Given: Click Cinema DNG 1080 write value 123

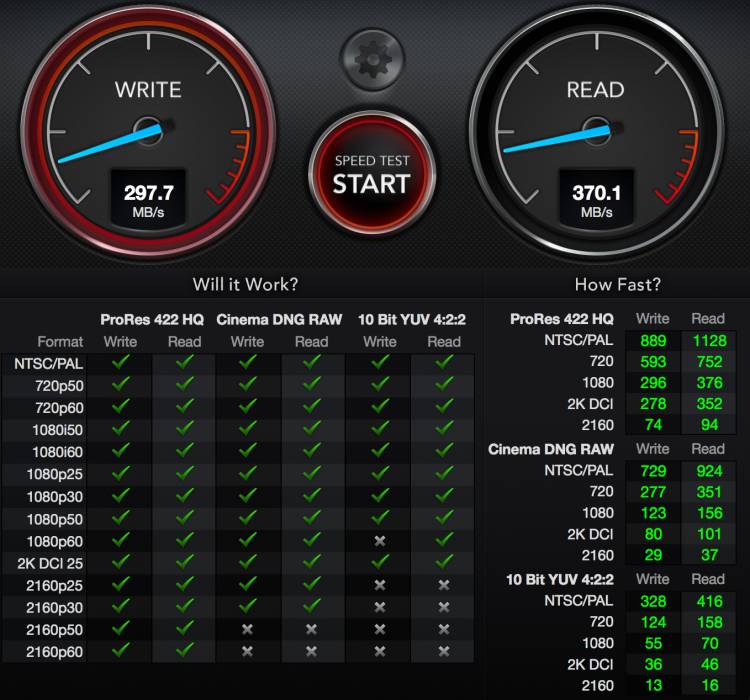Looking at the screenshot, I should pyautogui.click(x=653, y=513).
